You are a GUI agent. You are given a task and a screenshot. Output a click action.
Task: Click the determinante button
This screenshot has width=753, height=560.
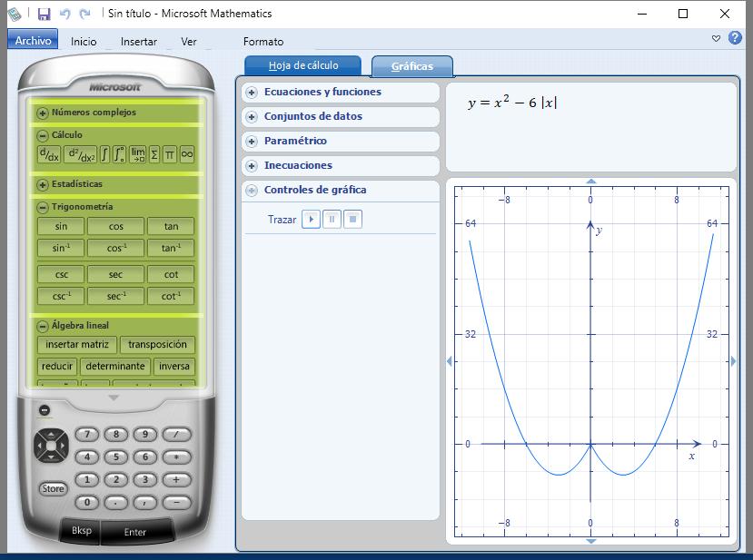tap(115, 366)
